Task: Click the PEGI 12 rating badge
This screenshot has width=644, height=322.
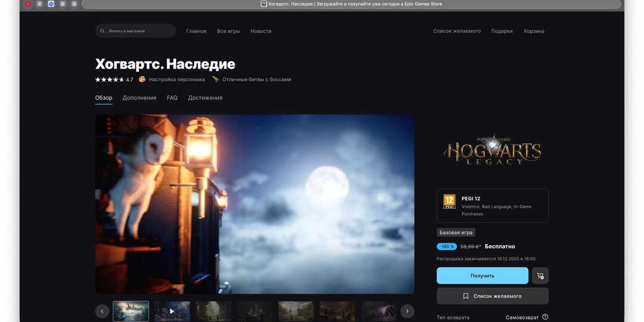Action: pos(450,202)
